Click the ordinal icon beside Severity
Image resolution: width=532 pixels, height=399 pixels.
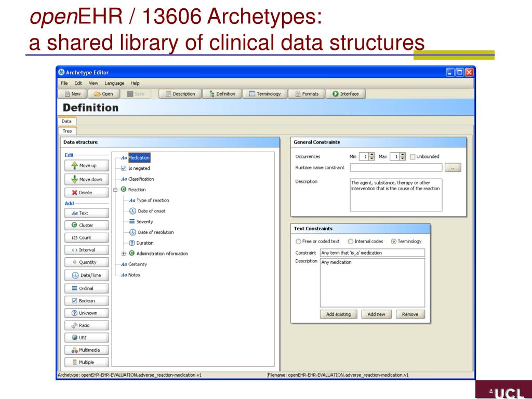(x=132, y=221)
